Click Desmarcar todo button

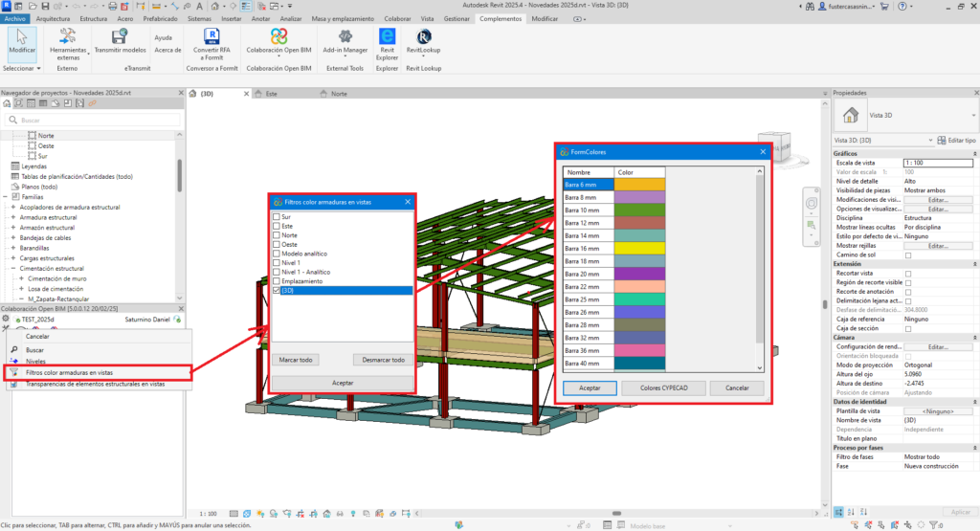click(383, 360)
